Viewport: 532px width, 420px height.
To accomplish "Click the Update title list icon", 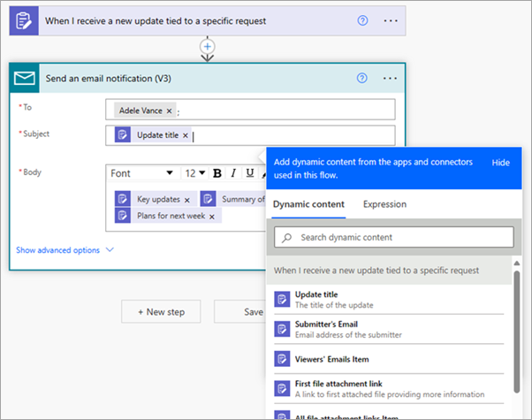I will pos(282,299).
